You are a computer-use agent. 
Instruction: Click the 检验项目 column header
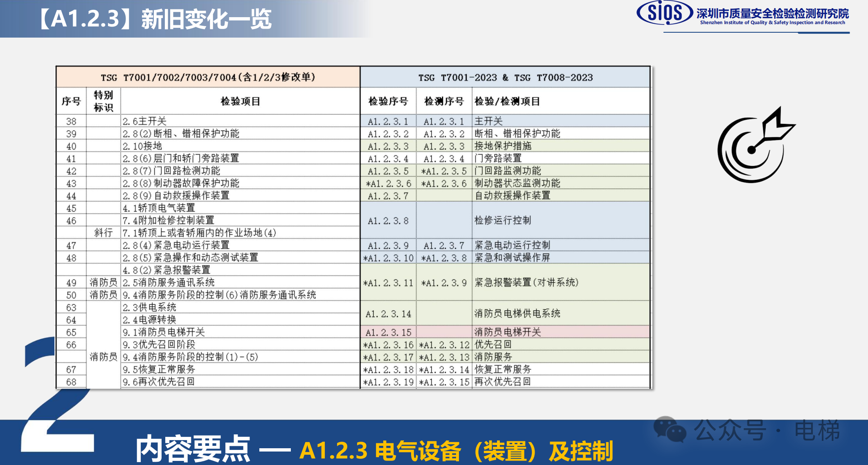pos(240,101)
